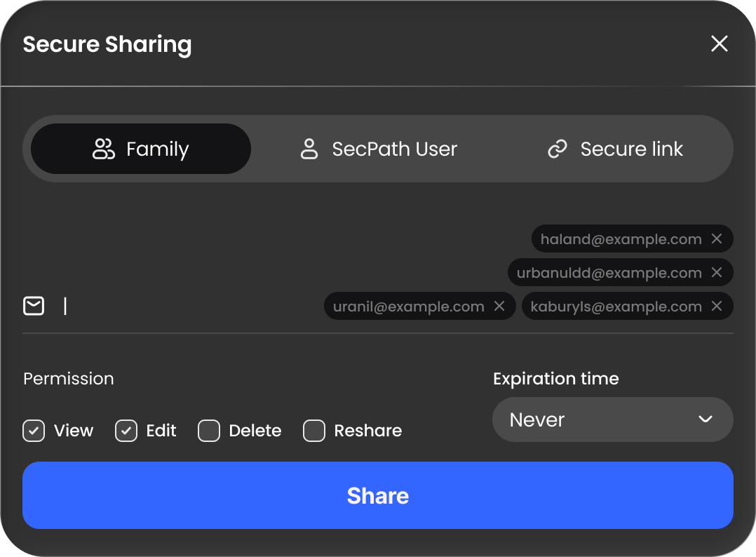756x557 pixels.
Task: Click the kaburyls@example.com address text
Action: coord(616,307)
